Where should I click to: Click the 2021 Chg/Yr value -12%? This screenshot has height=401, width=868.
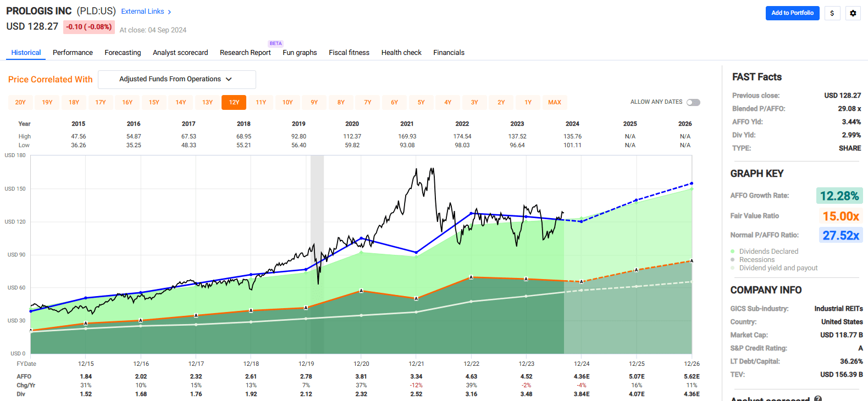coord(416,386)
